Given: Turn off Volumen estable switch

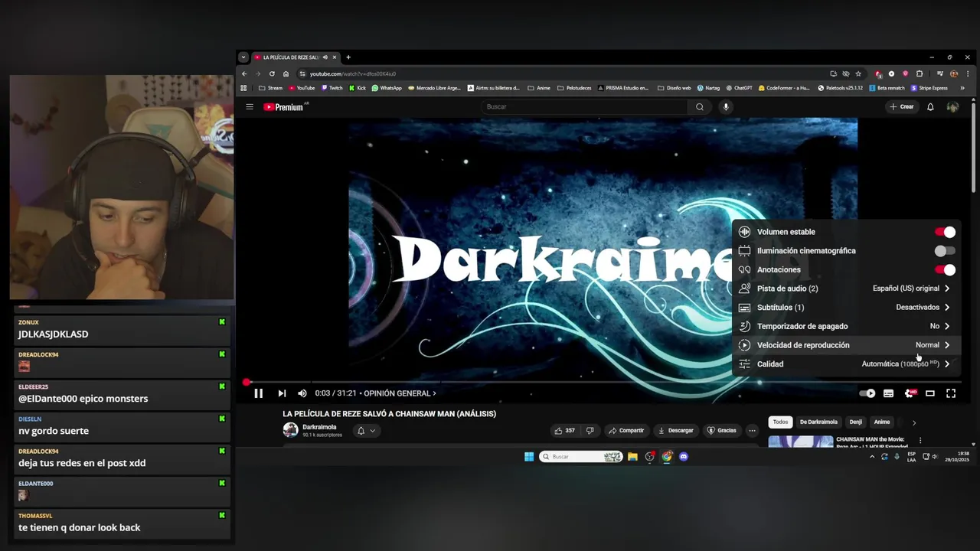Looking at the screenshot, I should 945,232.
